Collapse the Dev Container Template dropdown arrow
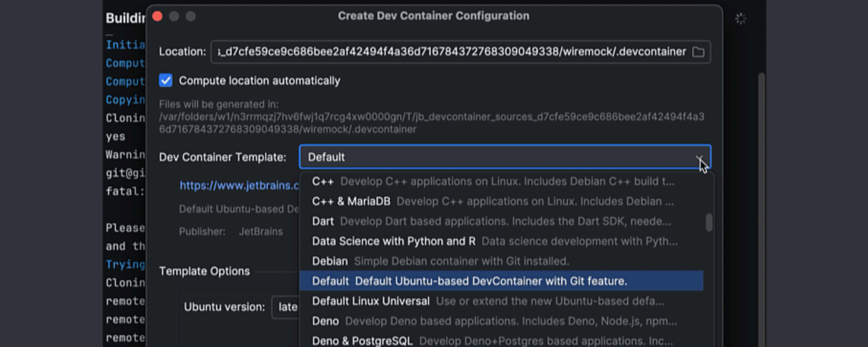 699,157
